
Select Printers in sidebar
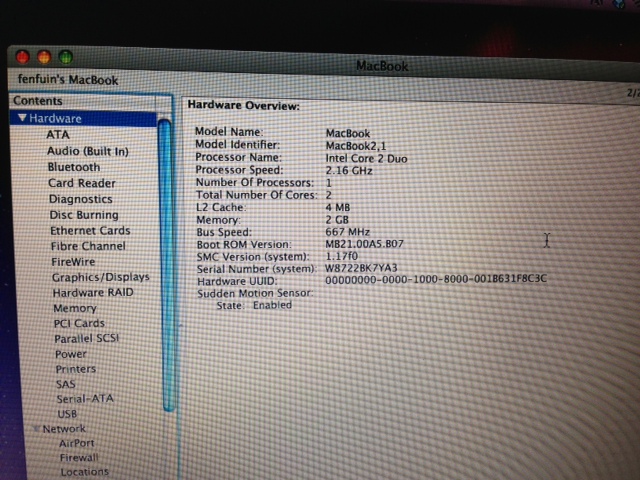(x=76, y=369)
